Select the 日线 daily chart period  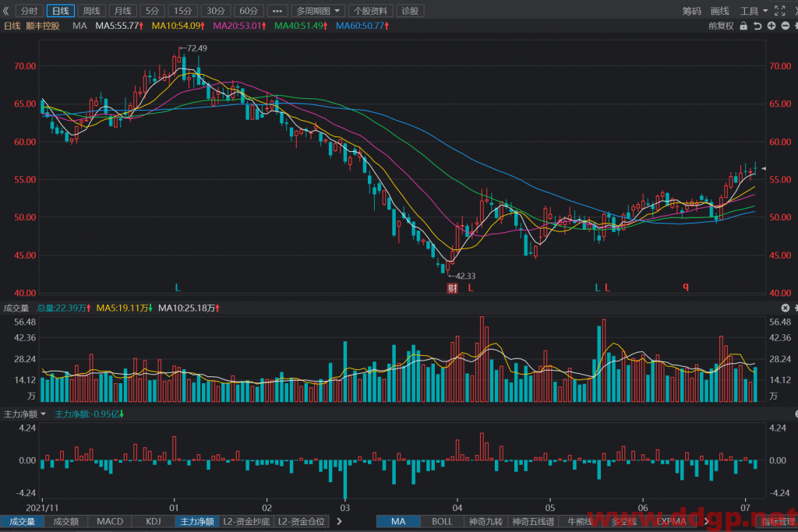[61, 11]
